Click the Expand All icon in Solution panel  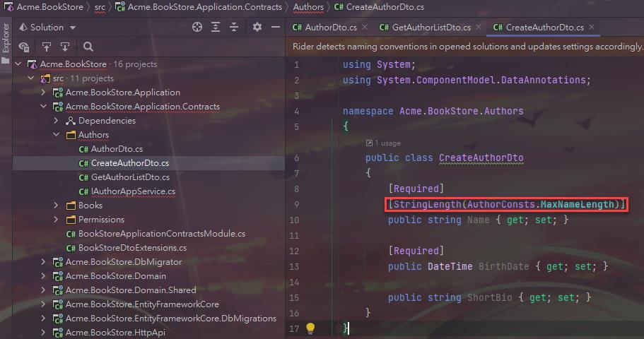(216, 28)
